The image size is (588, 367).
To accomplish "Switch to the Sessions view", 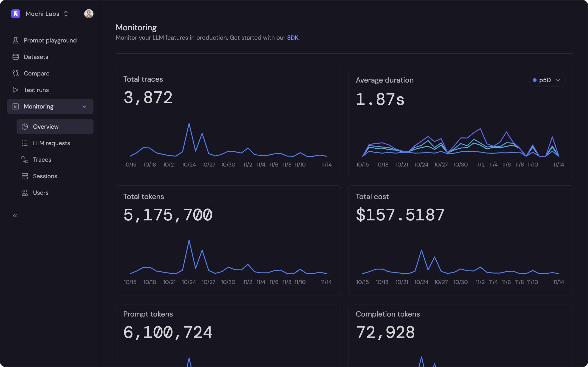I will [x=45, y=176].
